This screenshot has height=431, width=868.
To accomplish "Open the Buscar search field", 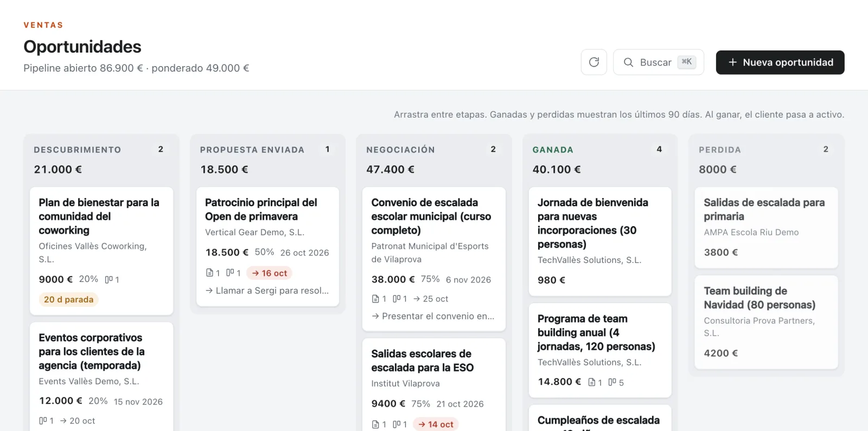I will [659, 62].
